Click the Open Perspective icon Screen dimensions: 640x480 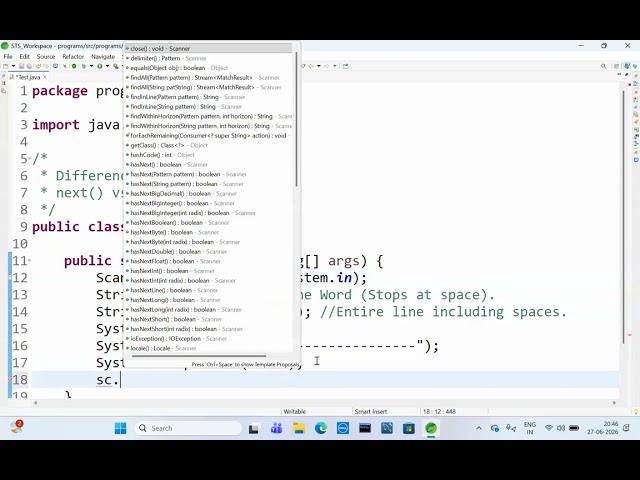click(x=617, y=66)
